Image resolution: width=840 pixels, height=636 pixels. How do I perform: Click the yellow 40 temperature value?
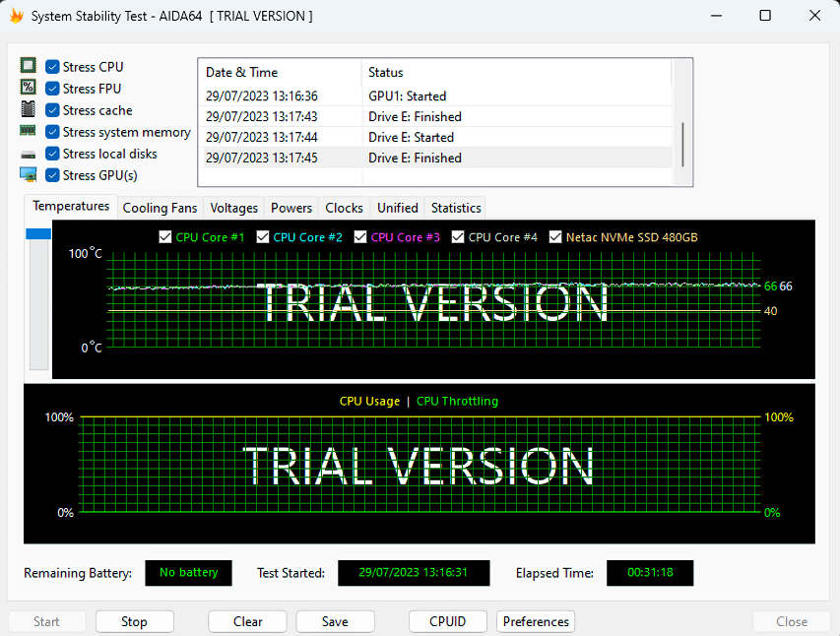click(770, 311)
